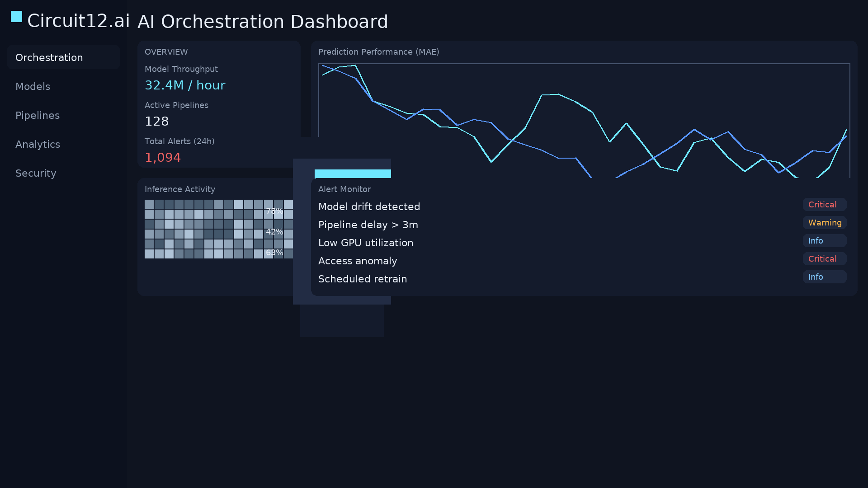
Task: Click the cyan progress bar above Alert Monitor
Action: (353, 173)
